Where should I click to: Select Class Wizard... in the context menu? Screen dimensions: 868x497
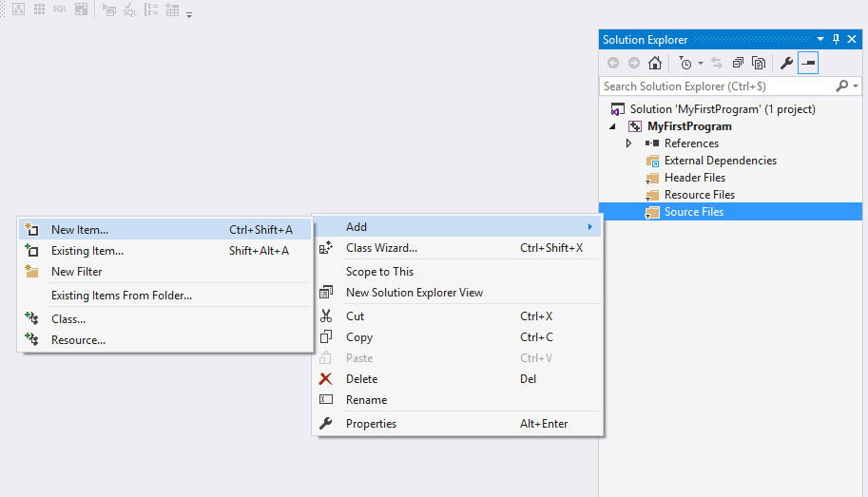(x=381, y=248)
